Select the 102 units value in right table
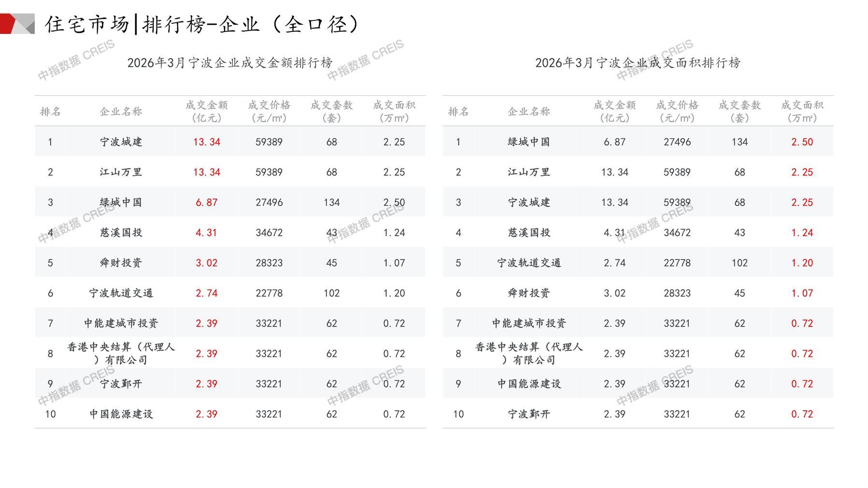This screenshot has height=488, width=868. pos(739,263)
